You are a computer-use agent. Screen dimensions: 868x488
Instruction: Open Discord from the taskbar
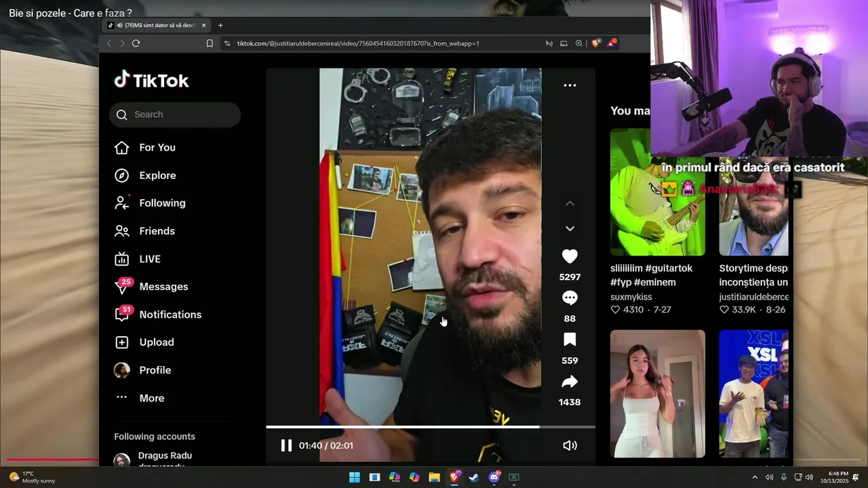pyautogui.click(x=494, y=477)
